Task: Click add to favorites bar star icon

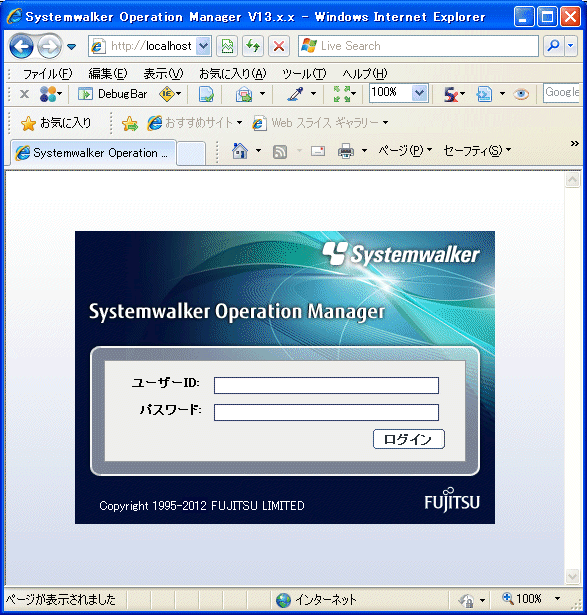Action: pyautogui.click(x=130, y=124)
